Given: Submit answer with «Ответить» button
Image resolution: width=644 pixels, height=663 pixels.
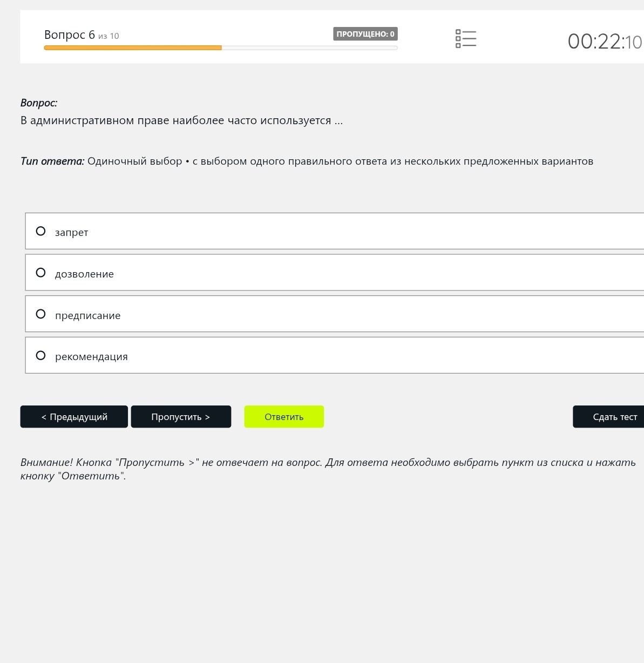Looking at the screenshot, I should point(284,417).
